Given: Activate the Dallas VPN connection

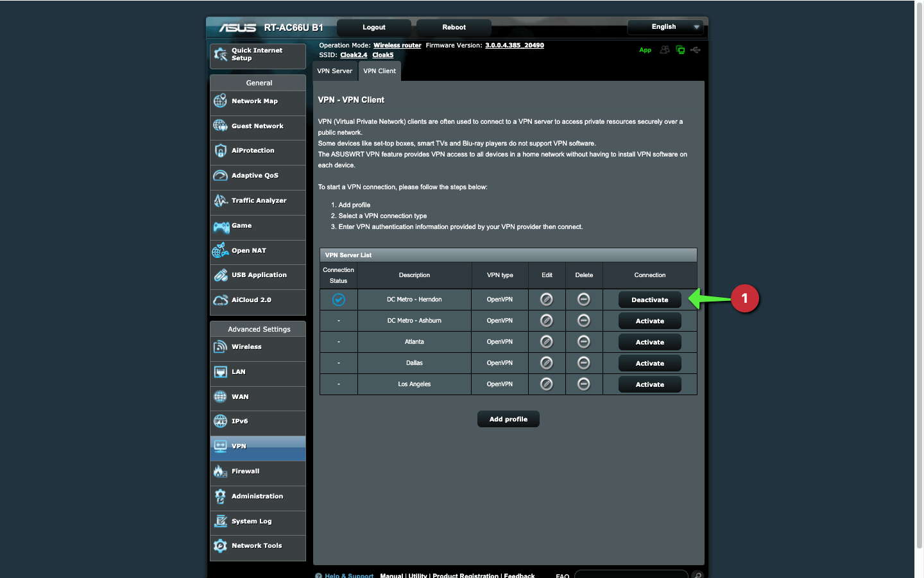Looking at the screenshot, I should tap(650, 364).
